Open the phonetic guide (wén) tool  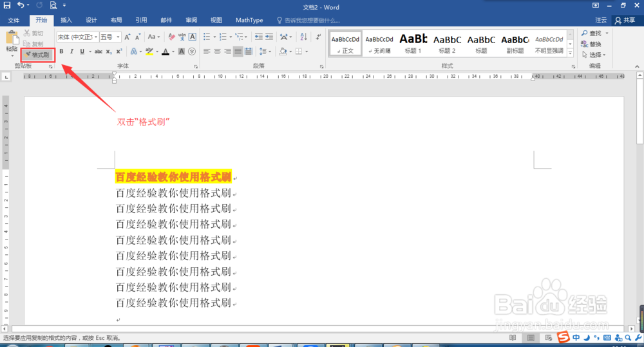tap(182, 37)
